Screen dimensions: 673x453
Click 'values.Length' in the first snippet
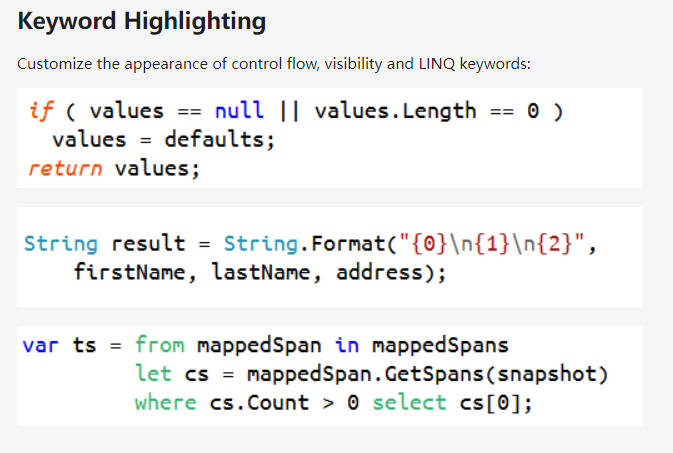click(x=396, y=111)
